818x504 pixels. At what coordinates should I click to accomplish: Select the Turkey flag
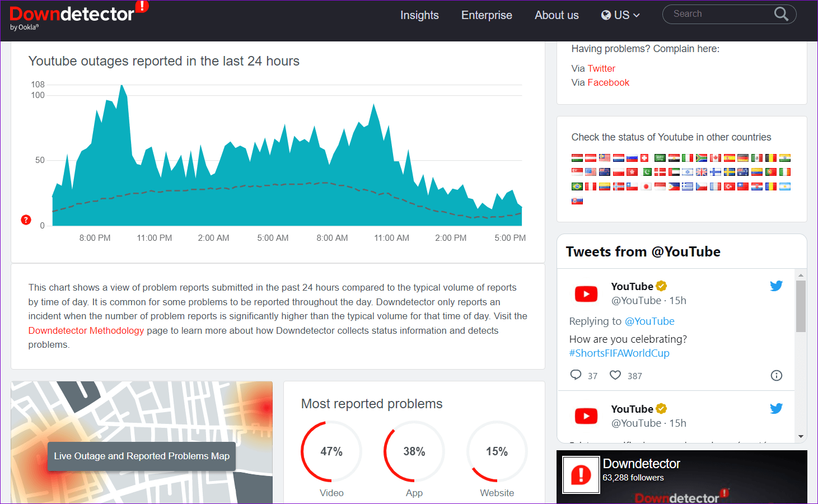(x=730, y=186)
